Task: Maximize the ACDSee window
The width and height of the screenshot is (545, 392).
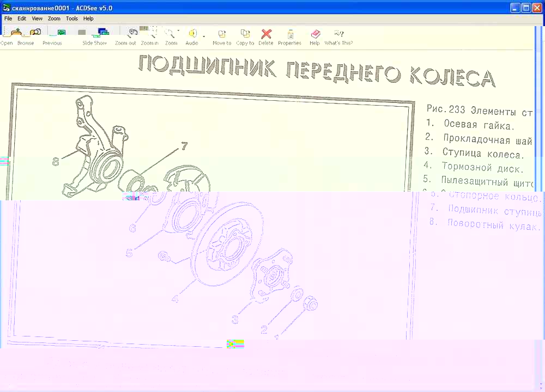Action: pyautogui.click(x=526, y=8)
